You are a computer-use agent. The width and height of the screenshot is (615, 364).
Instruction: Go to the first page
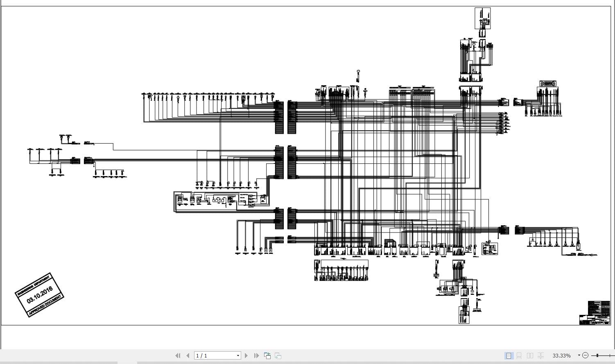pyautogui.click(x=178, y=355)
